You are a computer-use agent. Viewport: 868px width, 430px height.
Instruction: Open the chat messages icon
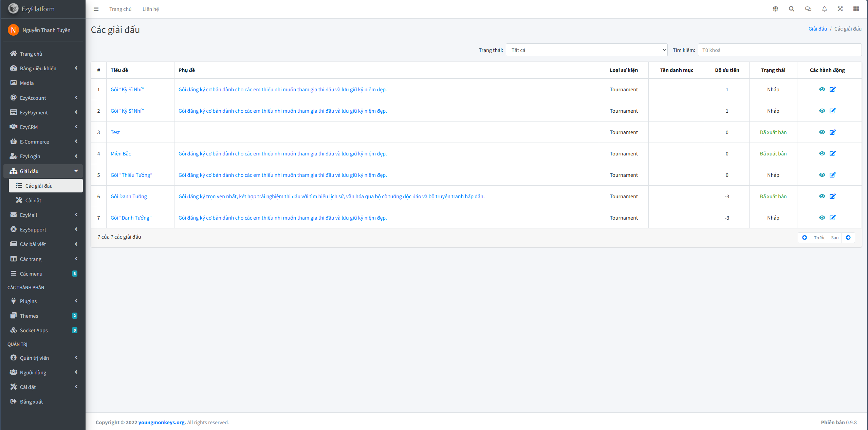[x=808, y=9]
